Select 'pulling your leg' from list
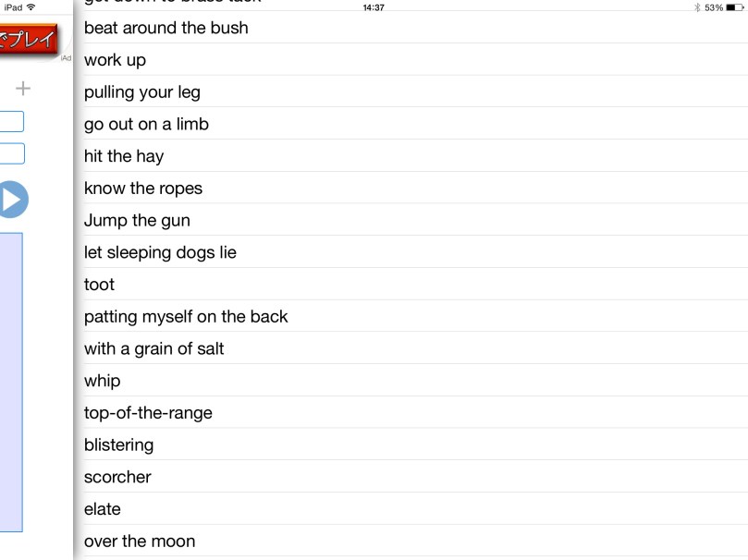Viewport: 748px width, 560px height. pos(142,92)
